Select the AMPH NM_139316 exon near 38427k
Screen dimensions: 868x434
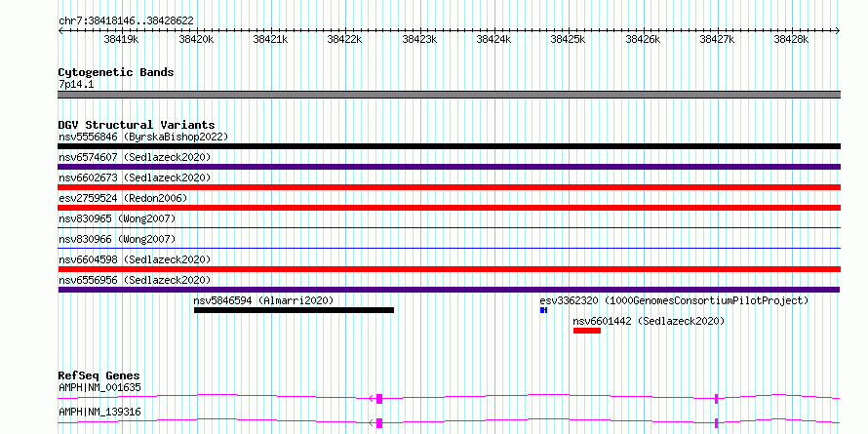tap(716, 423)
